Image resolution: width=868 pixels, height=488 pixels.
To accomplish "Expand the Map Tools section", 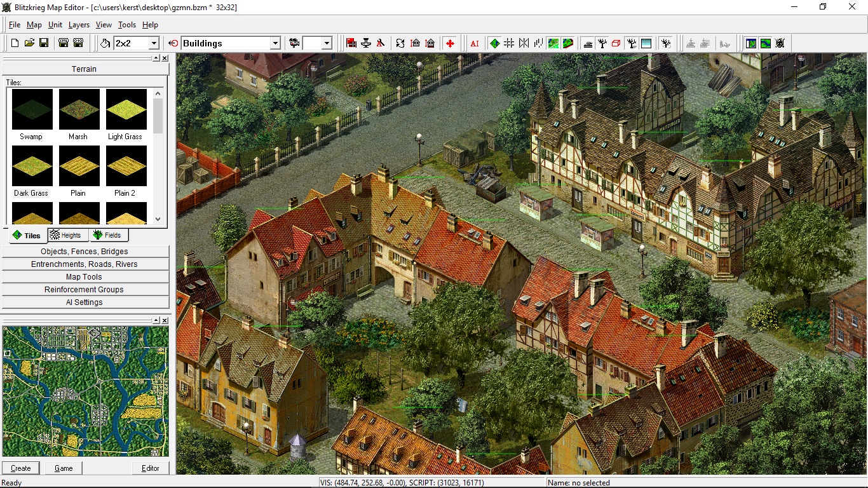I will [85, 277].
